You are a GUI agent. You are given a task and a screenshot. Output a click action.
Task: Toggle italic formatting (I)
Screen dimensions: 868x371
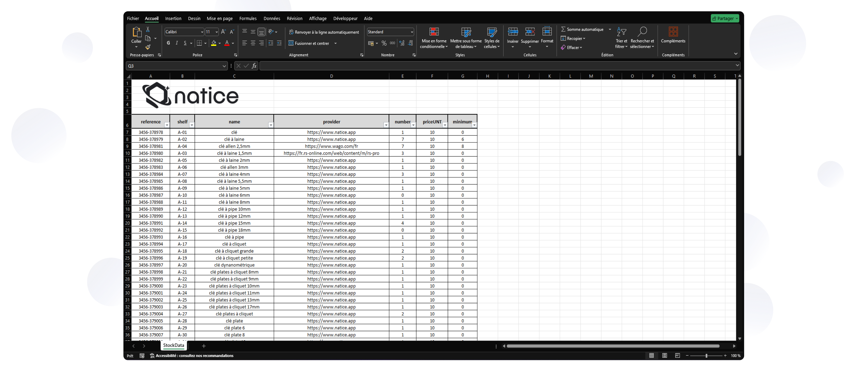click(177, 43)
